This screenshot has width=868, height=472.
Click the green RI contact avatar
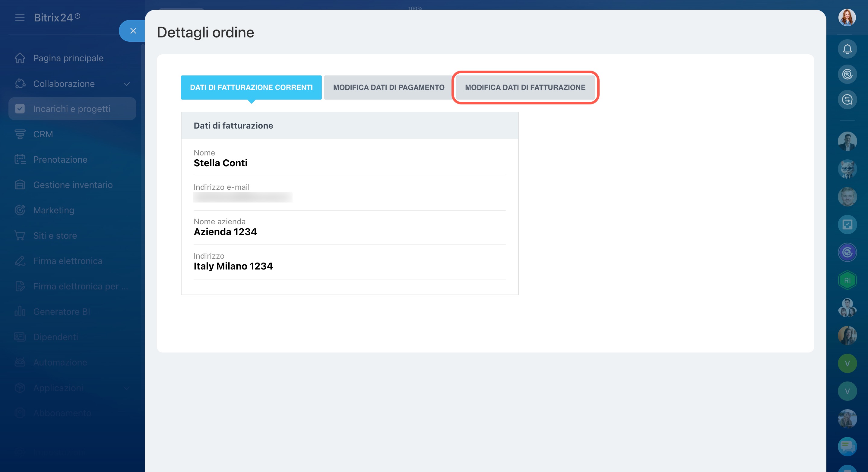(x=847, y=280)
